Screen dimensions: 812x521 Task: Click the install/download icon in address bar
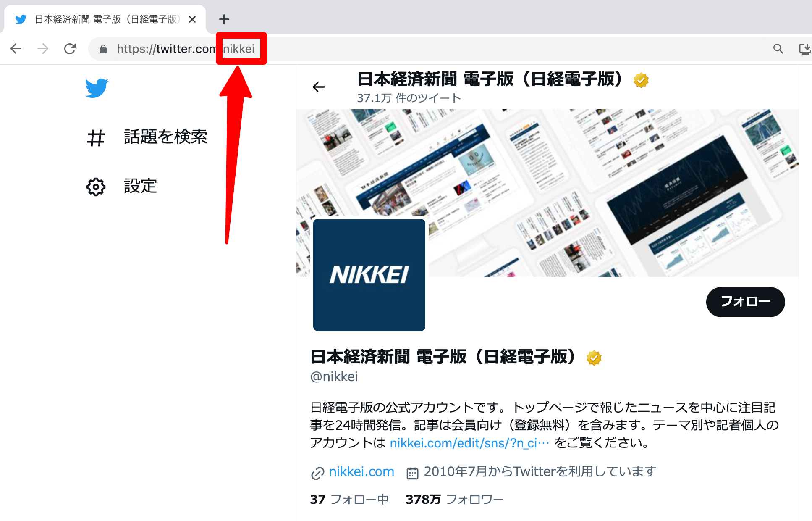click(805, 49)
